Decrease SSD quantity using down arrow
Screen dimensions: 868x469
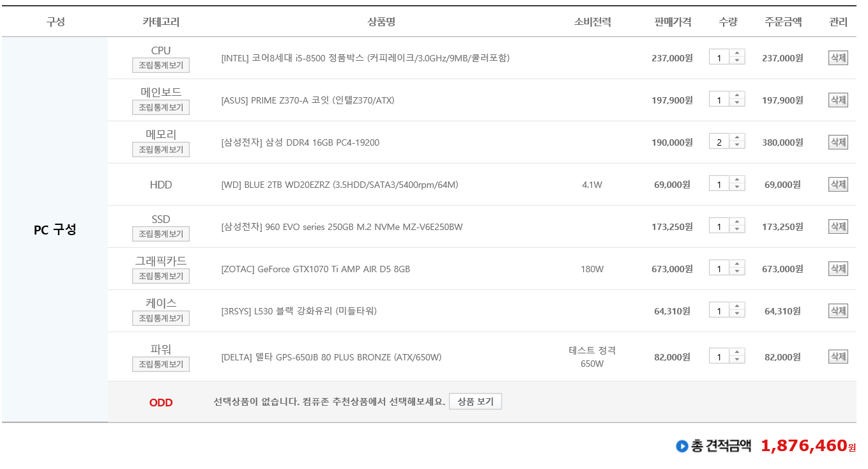click(x=737, y=229)
